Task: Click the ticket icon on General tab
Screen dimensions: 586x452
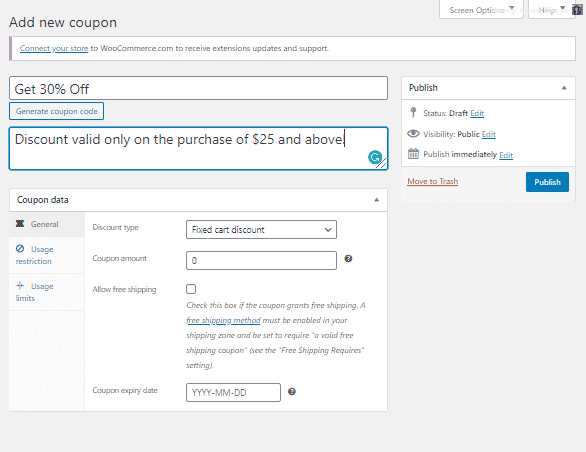Action: [20, 224]
